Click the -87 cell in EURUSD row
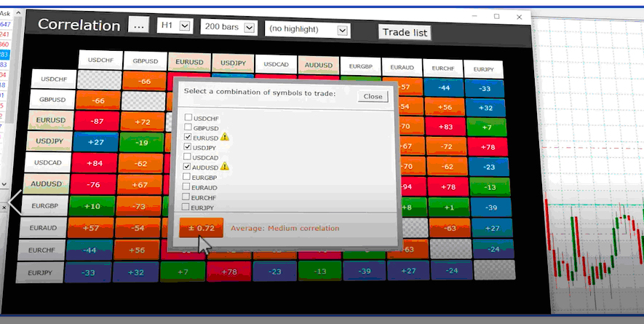644x324 pixels. pos(96,122)
